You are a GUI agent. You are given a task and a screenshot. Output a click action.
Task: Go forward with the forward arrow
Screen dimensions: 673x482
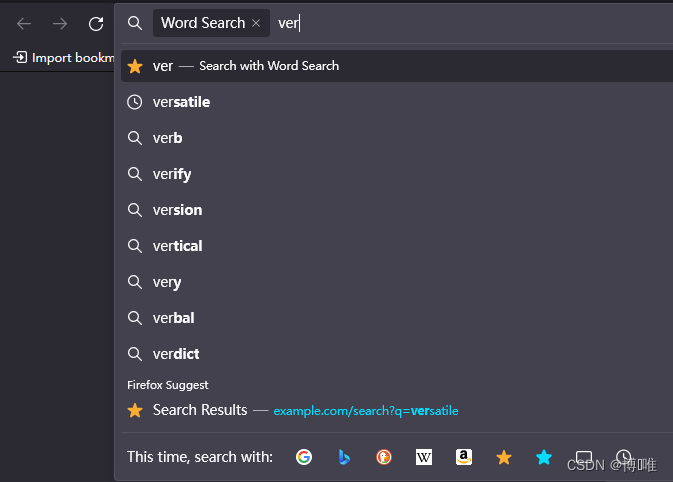tap(60, 24)
